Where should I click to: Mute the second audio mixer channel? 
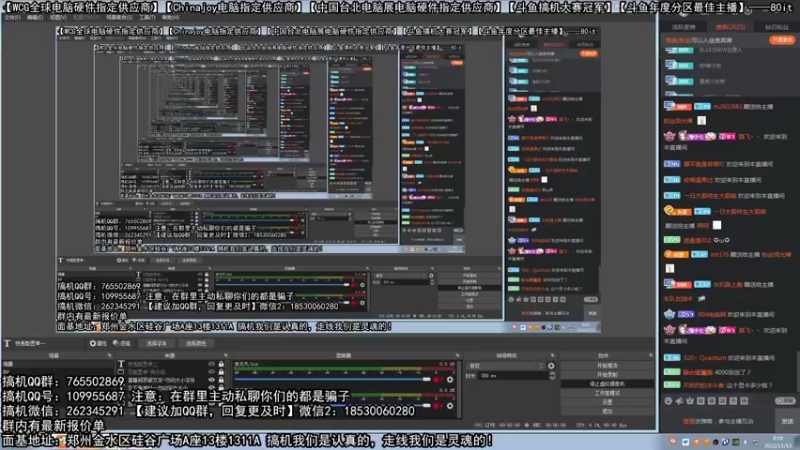438,406
